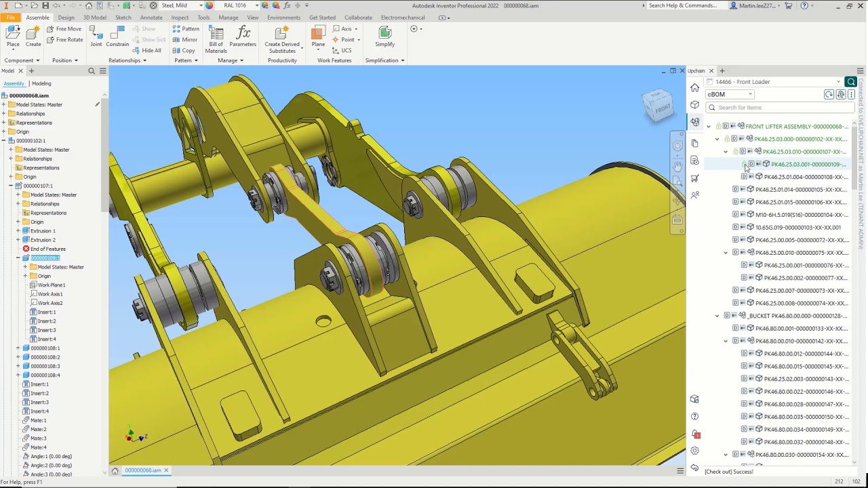The image size is (868, 488).
Task: Click the Mirror button
Action: 185,40
